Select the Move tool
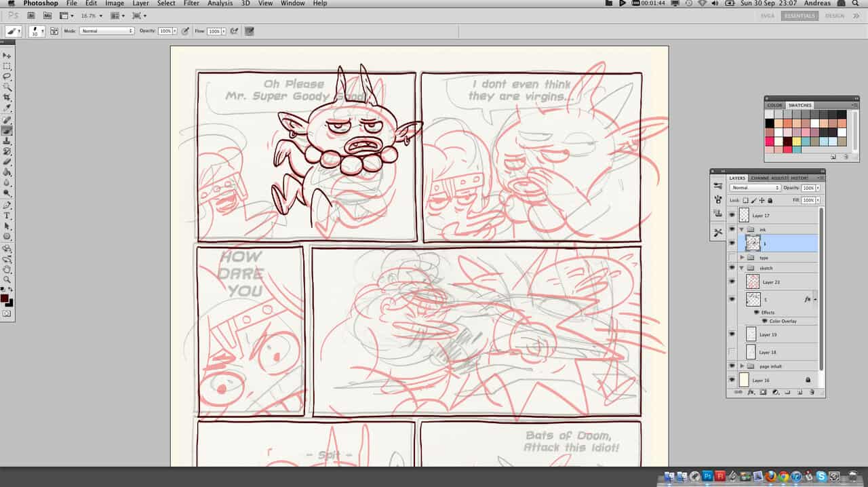 click(7, 56)
